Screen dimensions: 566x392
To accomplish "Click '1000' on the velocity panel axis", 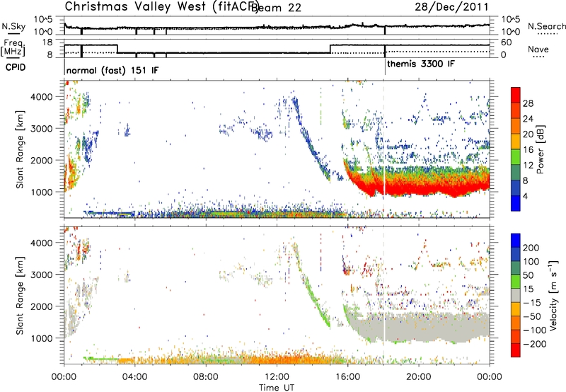I will point(42,338).
